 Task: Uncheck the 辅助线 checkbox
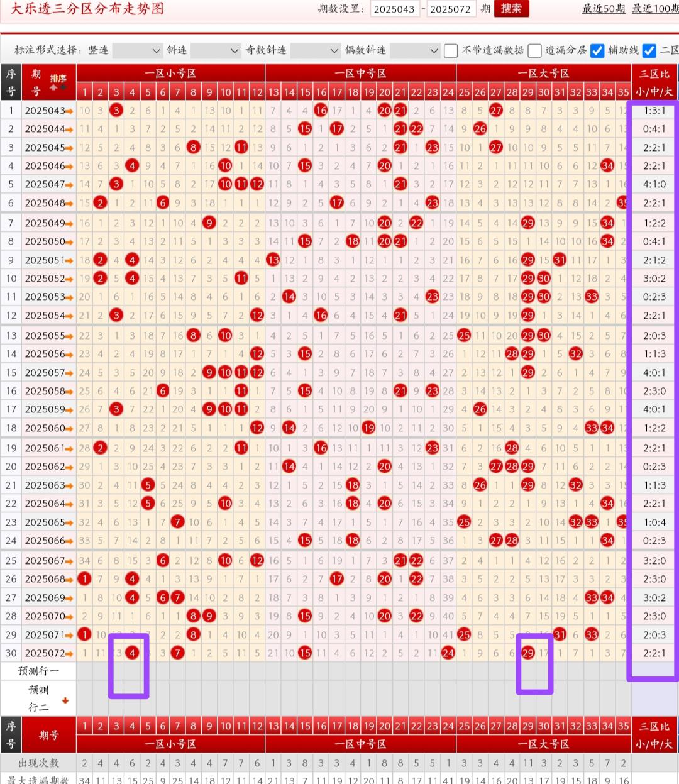pyautogui.click(x=597, y=50)
